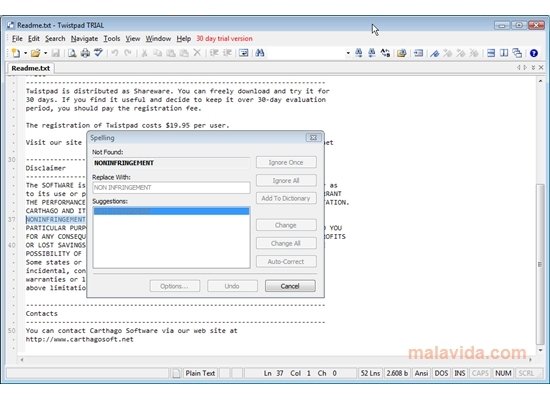The width and height of the screenshot is (550, 400).
Task: Click the Open file folder icon
Action: click(35, 53)
